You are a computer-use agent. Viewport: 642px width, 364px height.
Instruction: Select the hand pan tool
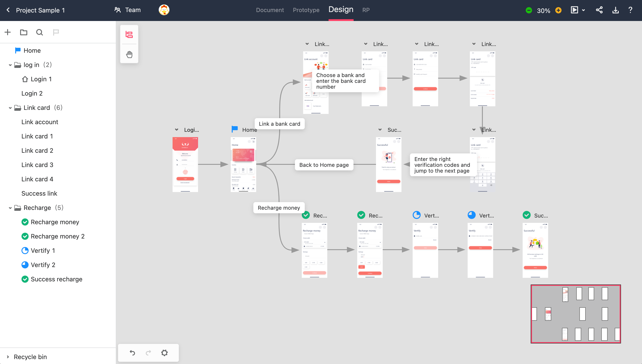pos(129,54)
